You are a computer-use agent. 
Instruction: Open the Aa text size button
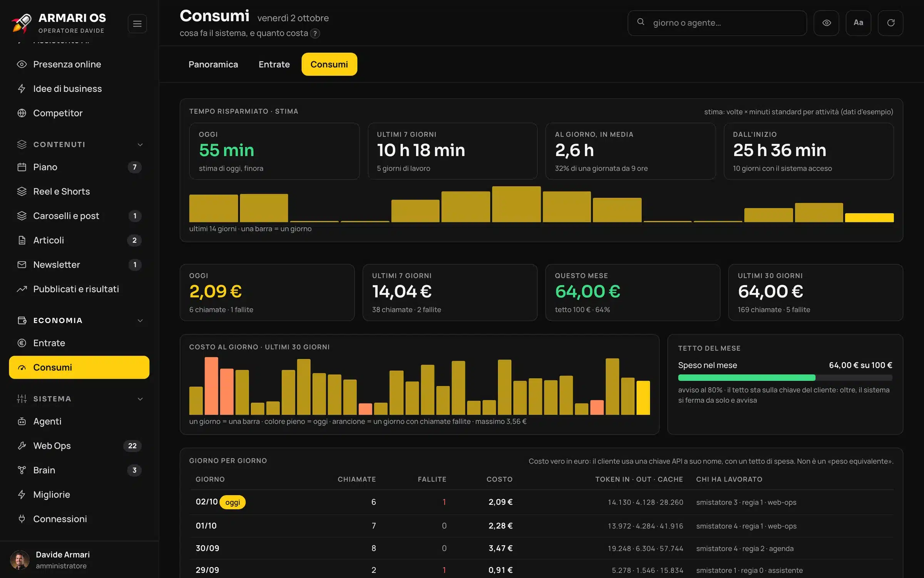(x=858, y=23)
